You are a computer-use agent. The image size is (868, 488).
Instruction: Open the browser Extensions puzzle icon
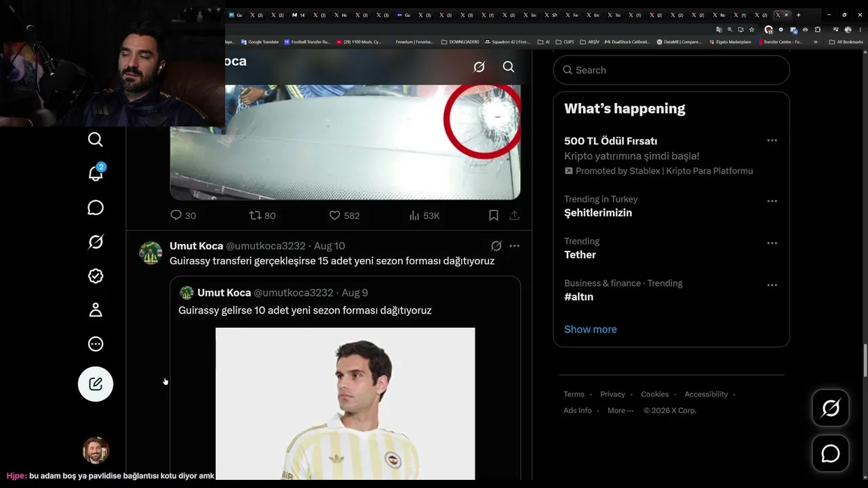(817, 30)
